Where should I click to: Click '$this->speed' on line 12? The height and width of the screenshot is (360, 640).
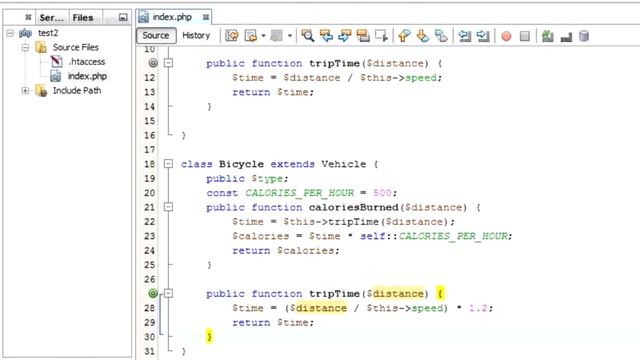point(398,78)
